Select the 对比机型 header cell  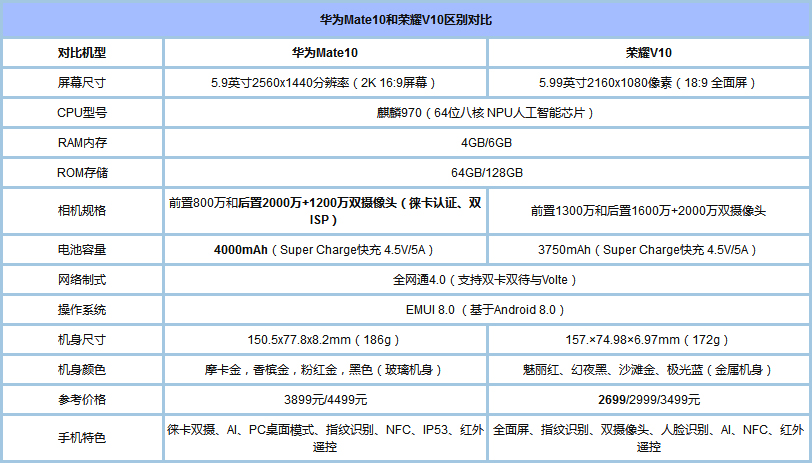82,53
